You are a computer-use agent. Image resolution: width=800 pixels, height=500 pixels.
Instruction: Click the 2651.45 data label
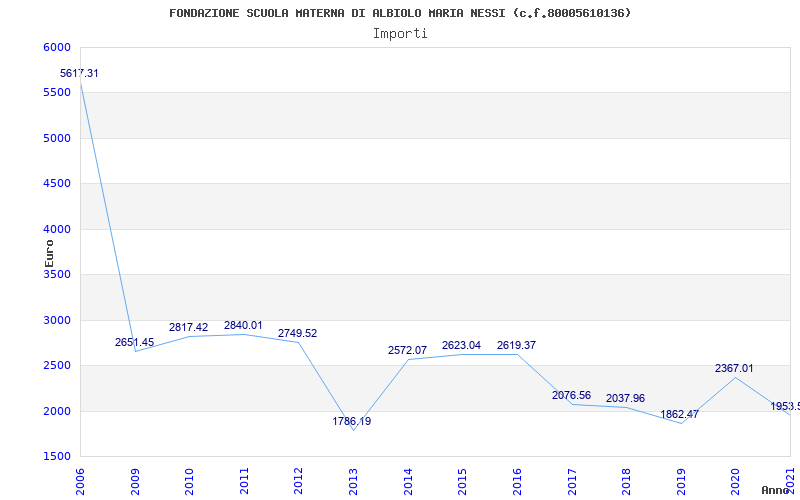[x=134, y=342]
